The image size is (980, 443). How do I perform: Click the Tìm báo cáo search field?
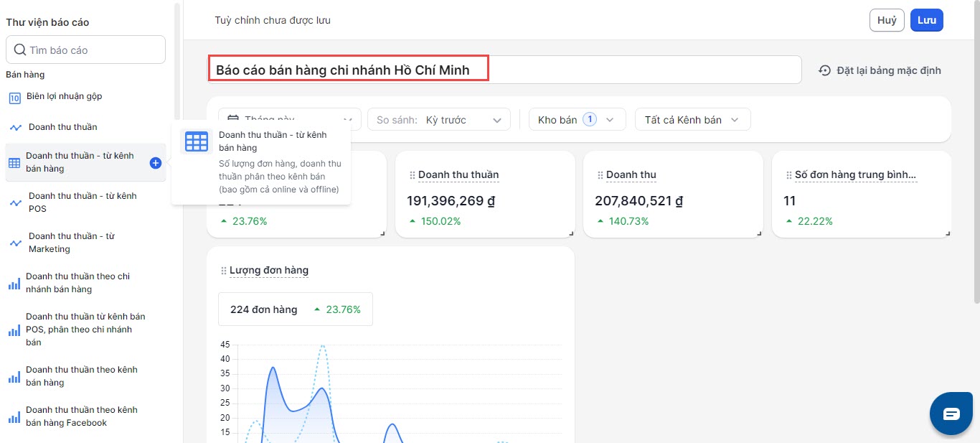[93, 50]
